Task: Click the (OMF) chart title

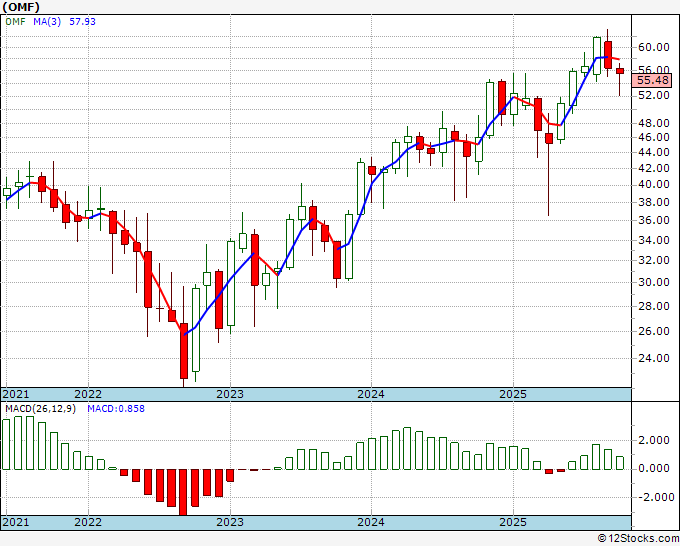Action: coord(21,7)
